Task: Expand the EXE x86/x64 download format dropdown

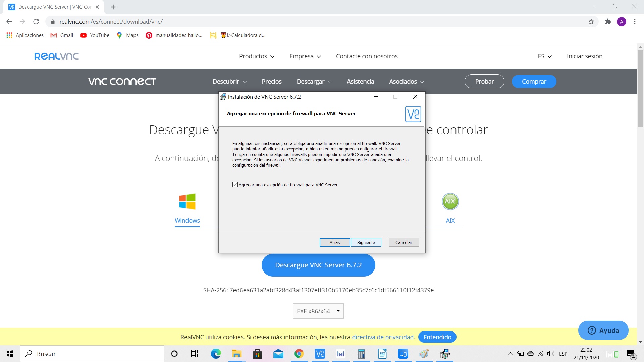Action: click(x=318, y=311)
